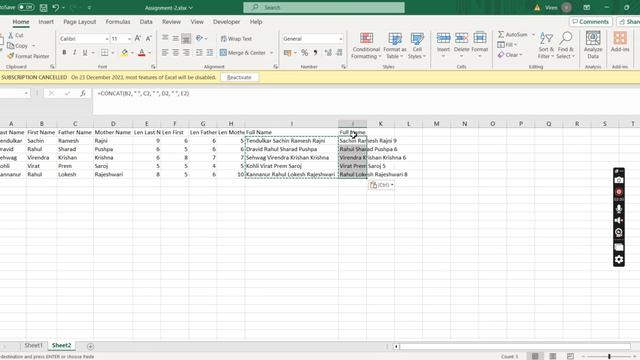Expand the Paste Options (Ctrl) button
640x360 pixels.
tap(381, 185)
